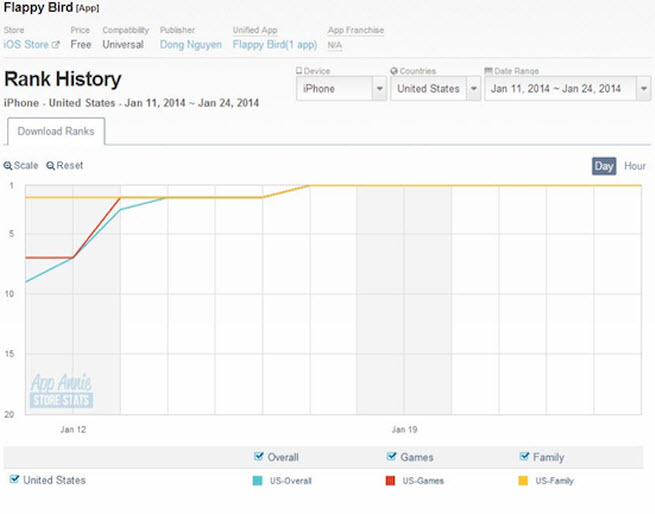Click the Rank History heading
Screen dimensions: 655x514
coord(63,79)
